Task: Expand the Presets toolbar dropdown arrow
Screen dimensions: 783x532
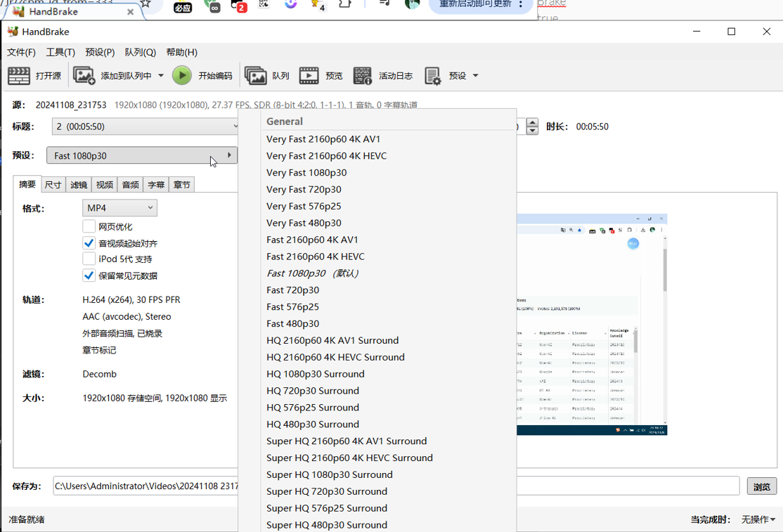Action: [475, 76]
